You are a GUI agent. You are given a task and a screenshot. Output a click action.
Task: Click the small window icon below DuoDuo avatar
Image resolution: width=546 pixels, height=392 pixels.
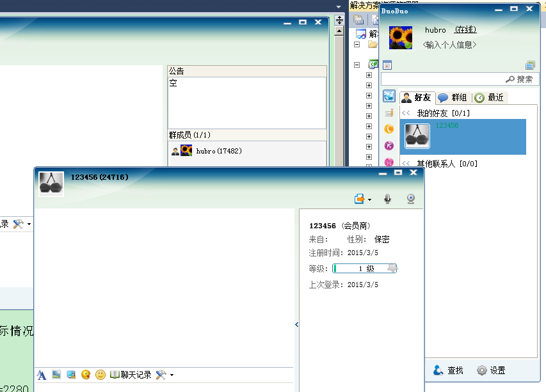(x=387, y=65)
